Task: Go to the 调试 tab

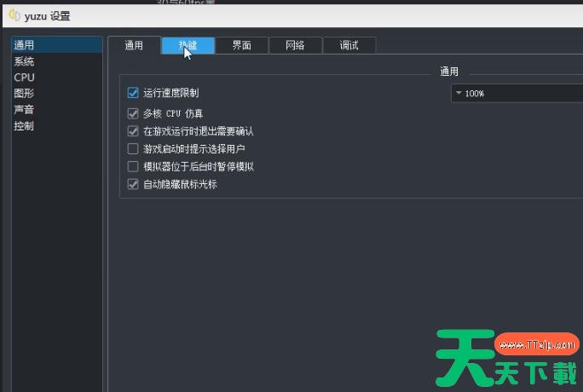Action: pos(349,46)
